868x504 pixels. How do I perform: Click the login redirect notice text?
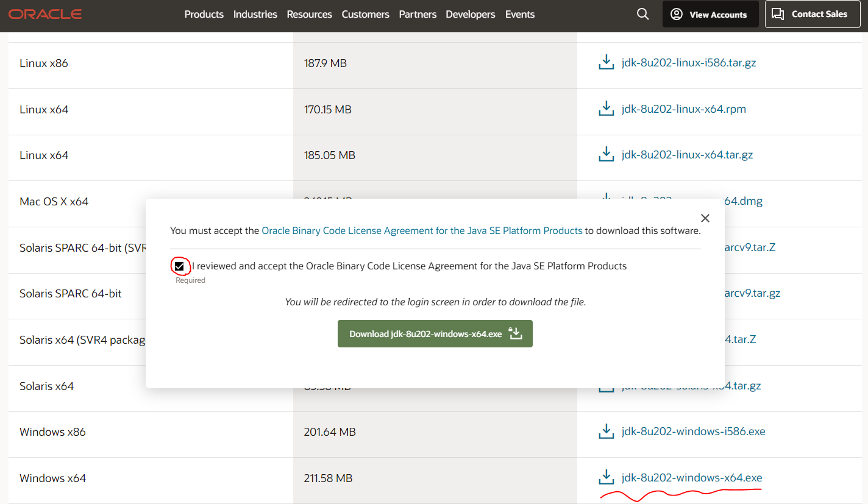[x=435, y=302]
